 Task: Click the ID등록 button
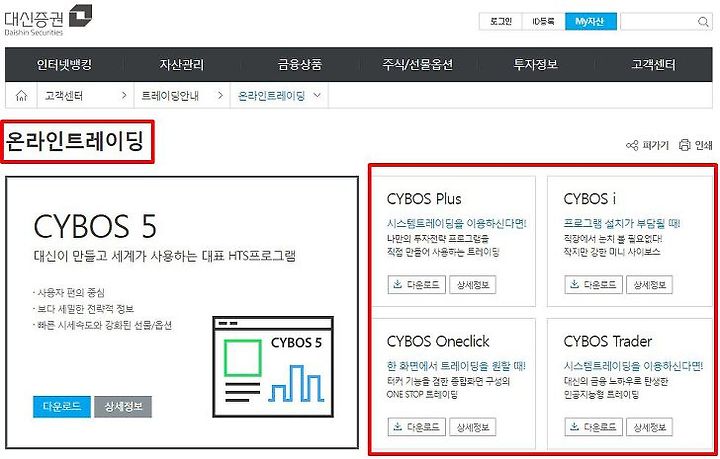(x=543, y=22)
